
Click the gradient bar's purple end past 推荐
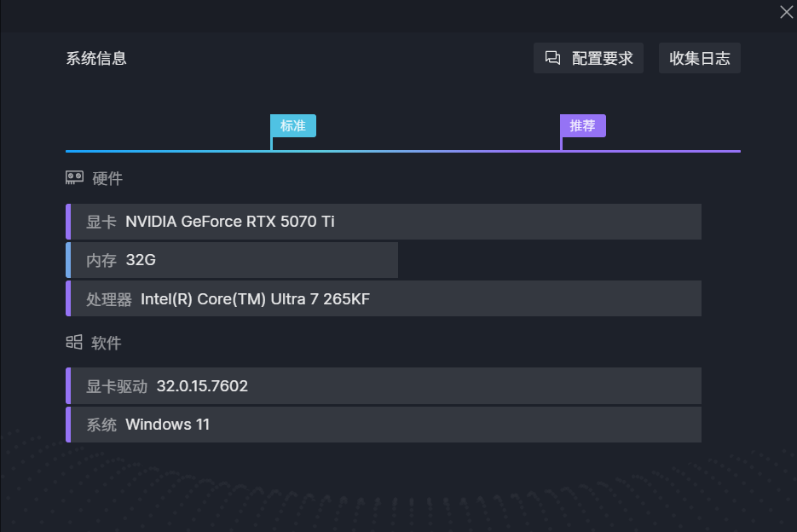[x=651, y=151]
